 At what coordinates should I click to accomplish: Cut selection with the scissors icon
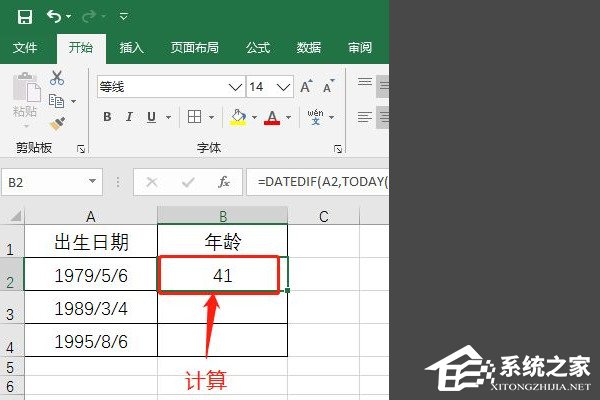57,78
